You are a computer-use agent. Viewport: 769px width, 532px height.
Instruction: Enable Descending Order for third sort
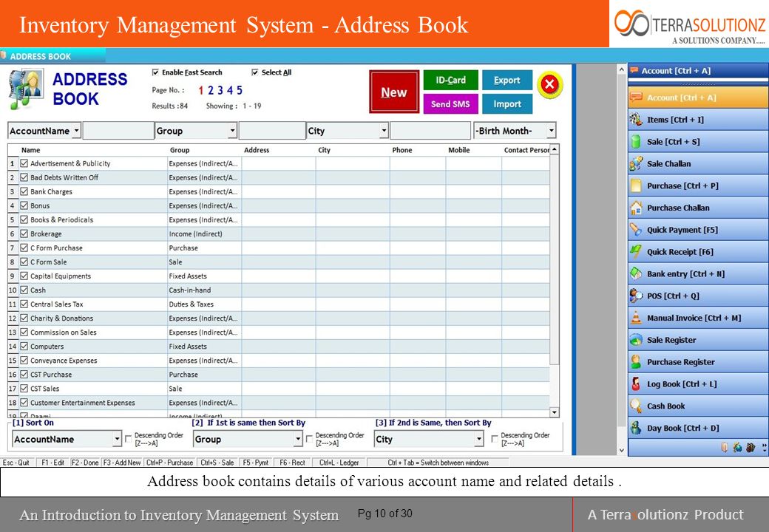pyautogui.click(x=495, y=439)
